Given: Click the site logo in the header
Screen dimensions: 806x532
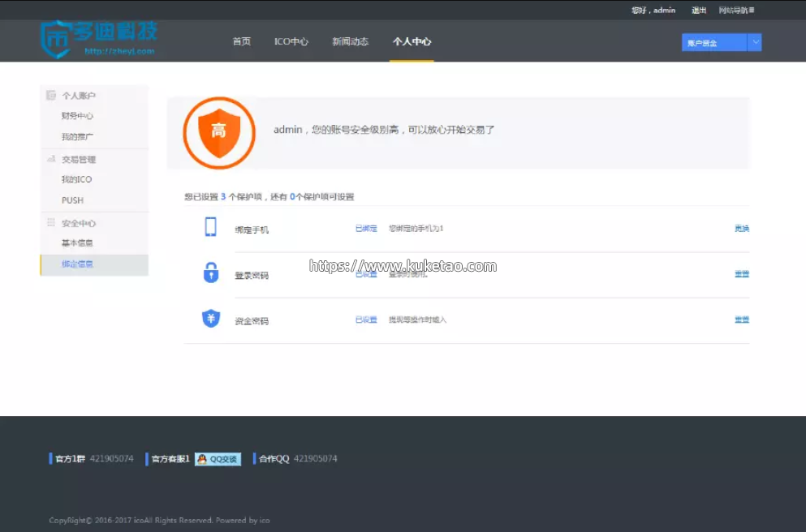Looking at the screenshot, I should click(97, 38).
